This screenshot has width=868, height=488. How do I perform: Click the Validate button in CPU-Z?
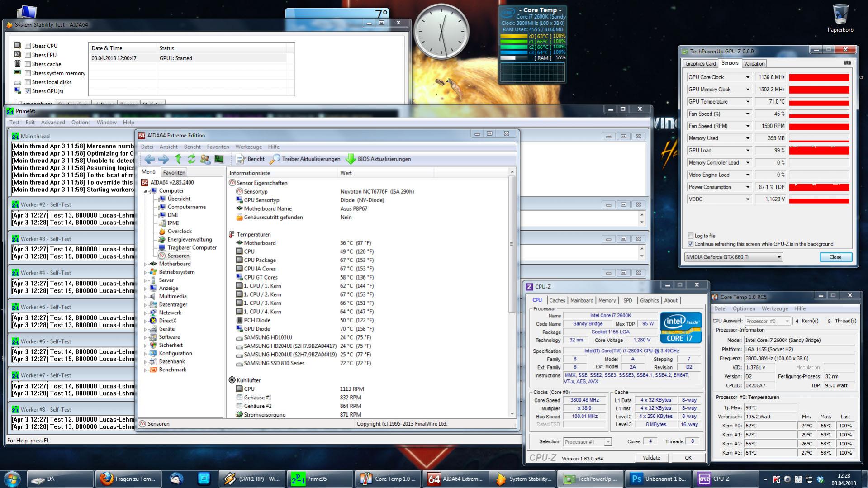coord(651,458)
